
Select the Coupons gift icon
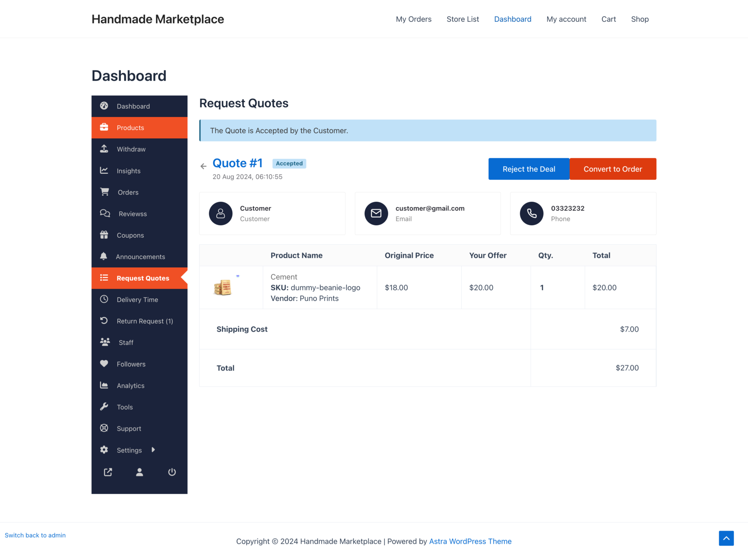coord(105,235)
